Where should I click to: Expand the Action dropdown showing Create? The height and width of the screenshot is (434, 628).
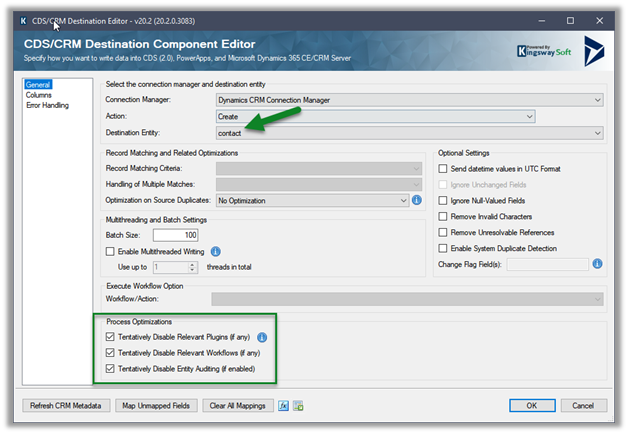[x=375, y=116]
